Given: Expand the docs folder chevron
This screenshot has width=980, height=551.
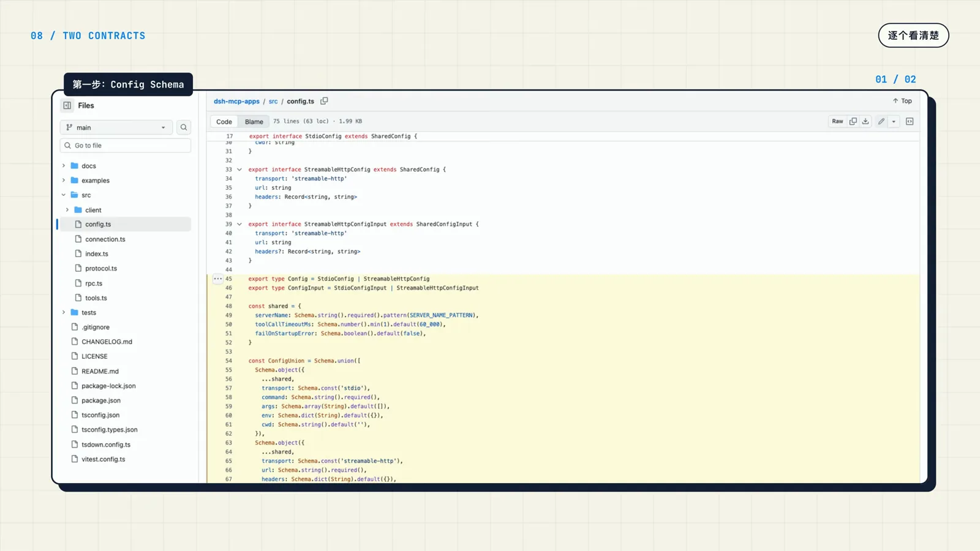Looking at the screenshot, I should [64, 166].
